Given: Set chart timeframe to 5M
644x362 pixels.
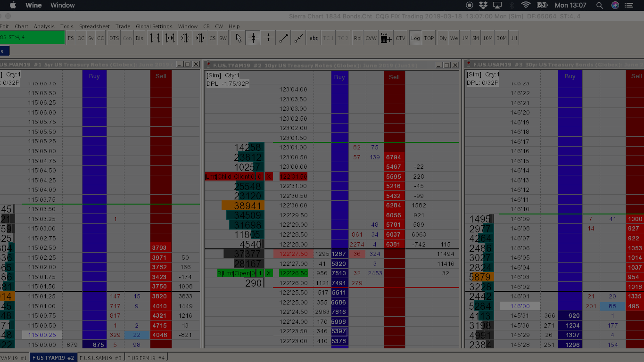Looking at the screenshot, I should pos(476,38).
